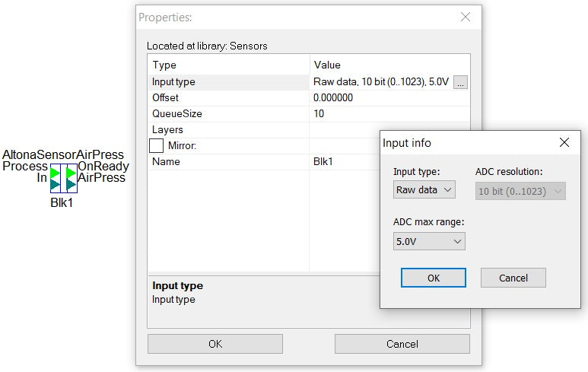Cancel the Properties dialog
Image resolution: width=588 pixels, height=372 pixels.
[402, 344]
